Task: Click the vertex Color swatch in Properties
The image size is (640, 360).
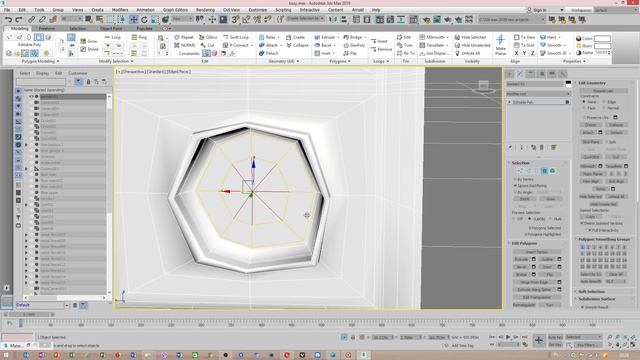Action: 602,38
